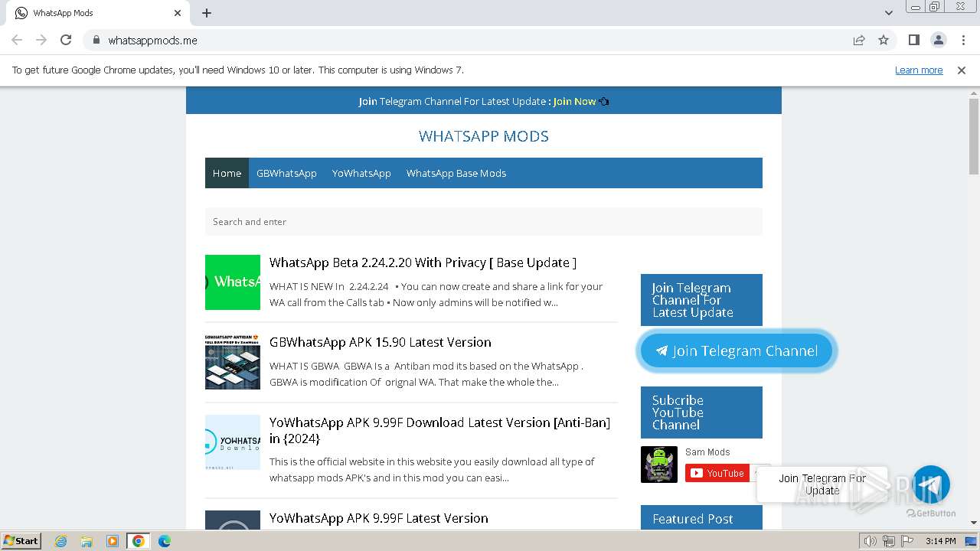Click the Join Telegram Channel button

[x=737, y=351]
